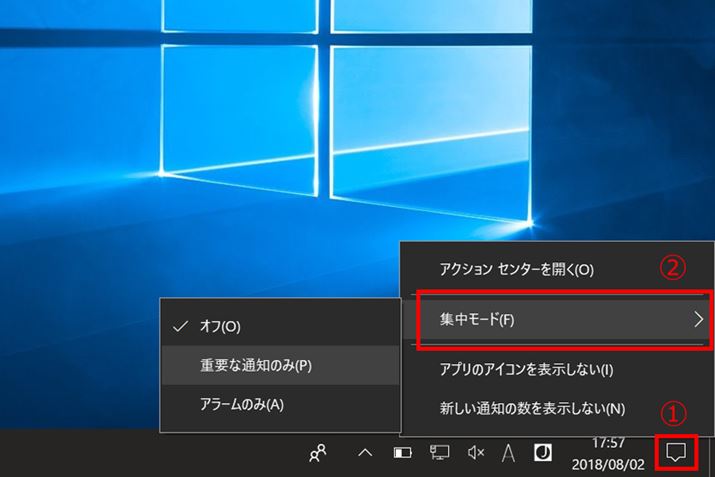
Task: Choose アプリのアイコンを表示しない(I)
Action: [557, 369]
